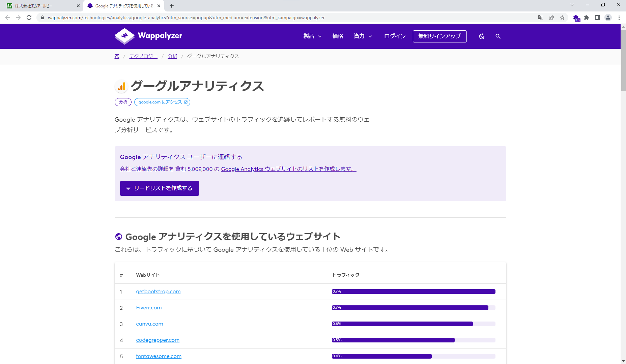
Task: Click the Wappalyzer logo
Action: (148, 36)
